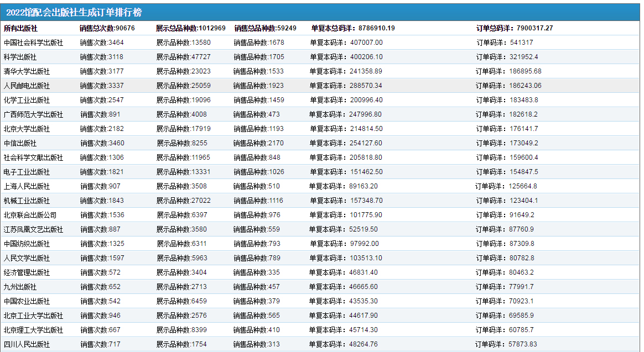The width and height of the screenshot is (644, 352).
Task: Click the 所有出版社 header label
Action: point(20,28)
